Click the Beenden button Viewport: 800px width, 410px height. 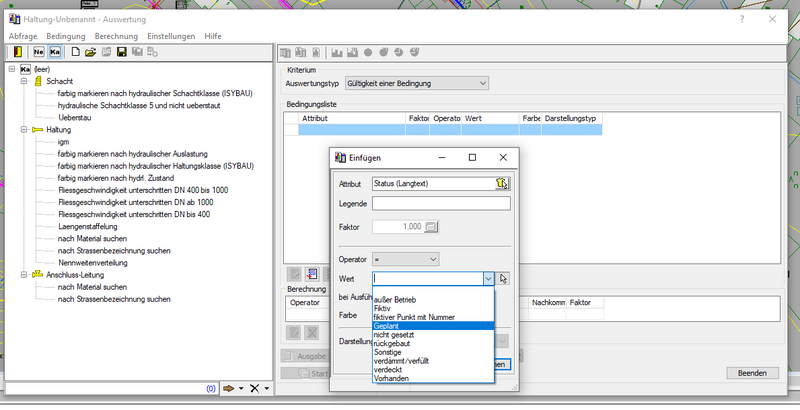tap(752, 373)
